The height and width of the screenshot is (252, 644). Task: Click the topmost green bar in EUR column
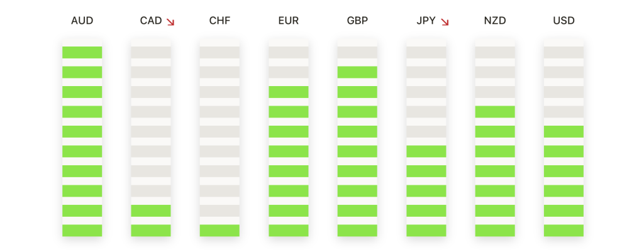point(288,92)
